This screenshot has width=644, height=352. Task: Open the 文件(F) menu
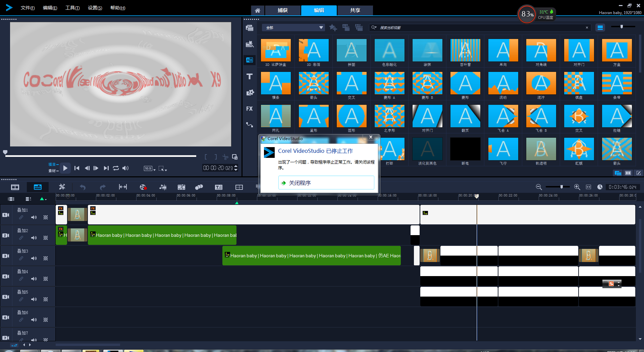coord(28,8)
